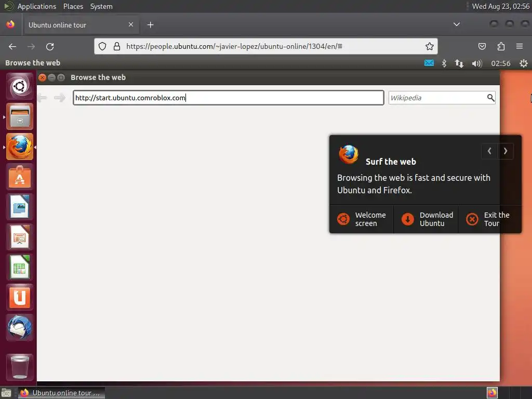Open the Bluetooth indicator

[444, 63]
